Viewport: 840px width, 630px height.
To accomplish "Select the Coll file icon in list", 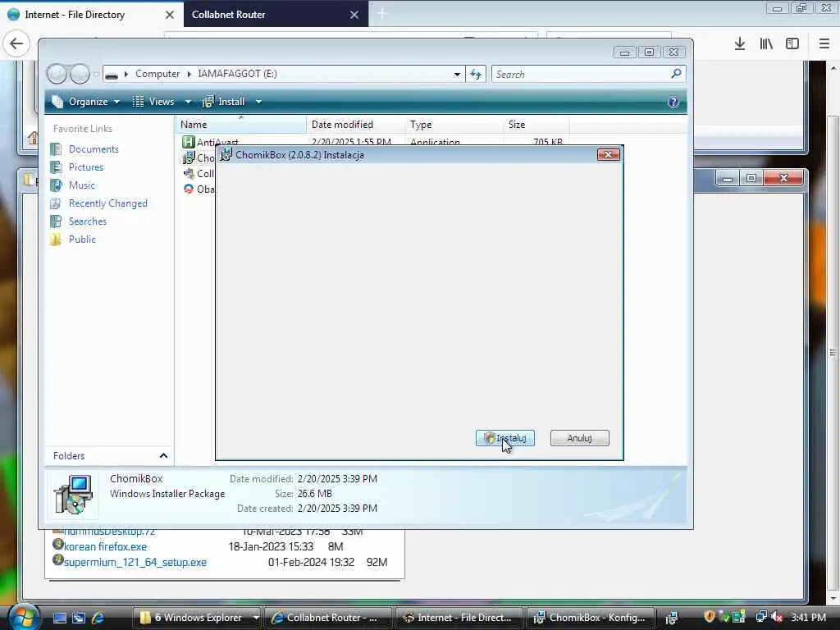I will pyautogui.click(x=188, y=173).
